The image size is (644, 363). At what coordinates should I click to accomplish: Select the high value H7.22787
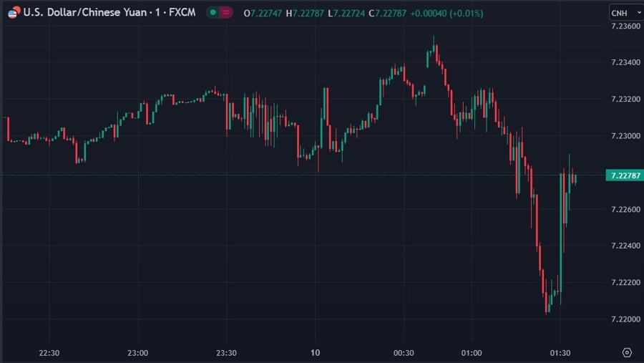tap(305, 14)
